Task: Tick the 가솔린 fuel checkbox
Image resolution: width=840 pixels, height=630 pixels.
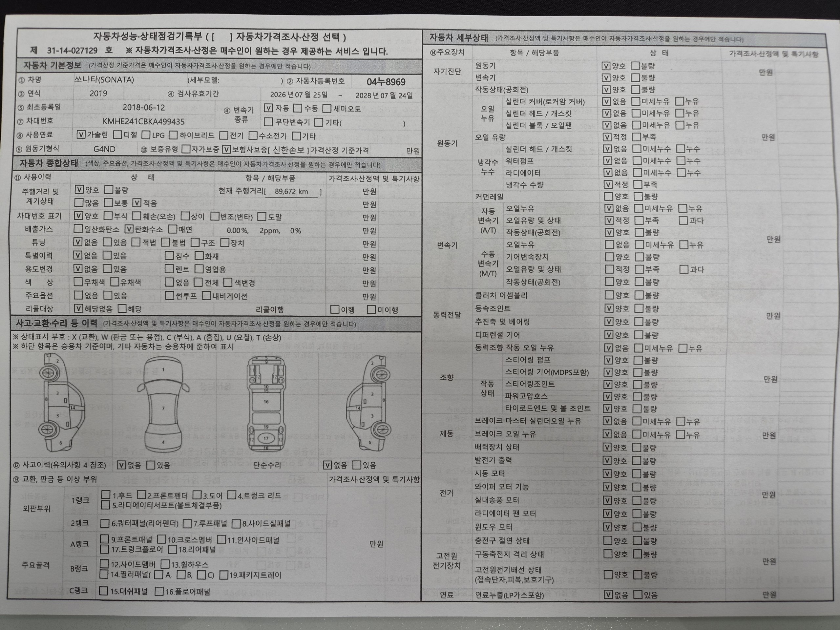Action: click(x=80, y=135)
